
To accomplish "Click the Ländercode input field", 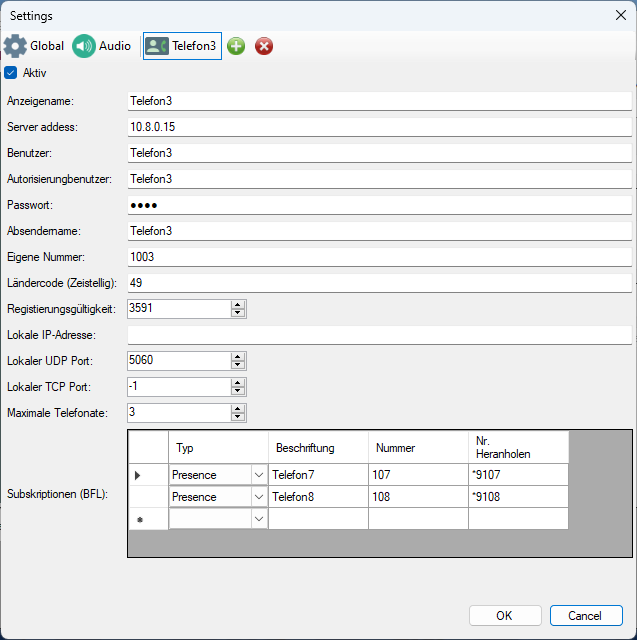I will 380,283.
